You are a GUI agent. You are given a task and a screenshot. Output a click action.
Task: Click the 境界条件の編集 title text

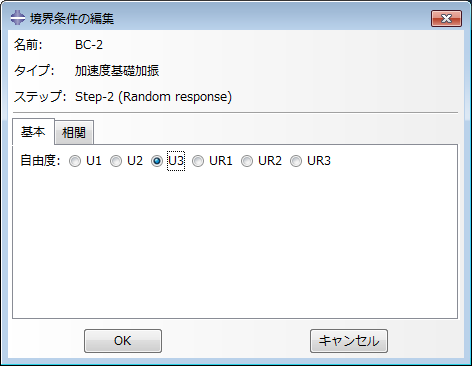[x=72, y=18]
